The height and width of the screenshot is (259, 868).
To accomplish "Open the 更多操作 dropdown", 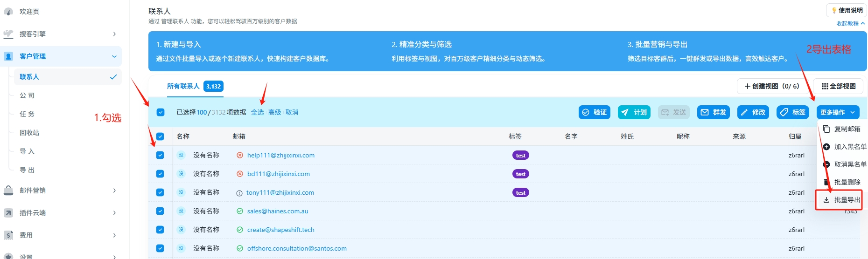I will tap(838, 112).
